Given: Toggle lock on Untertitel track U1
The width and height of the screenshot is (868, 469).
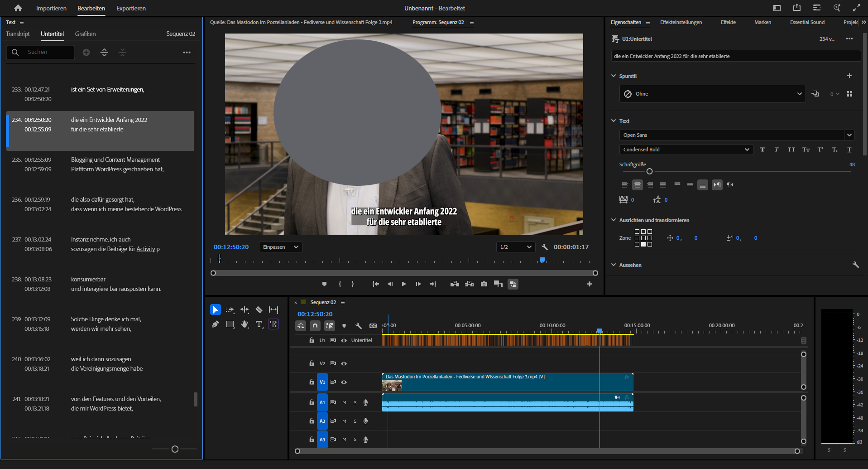Looking at the screenshot, I should coord(312,340).
